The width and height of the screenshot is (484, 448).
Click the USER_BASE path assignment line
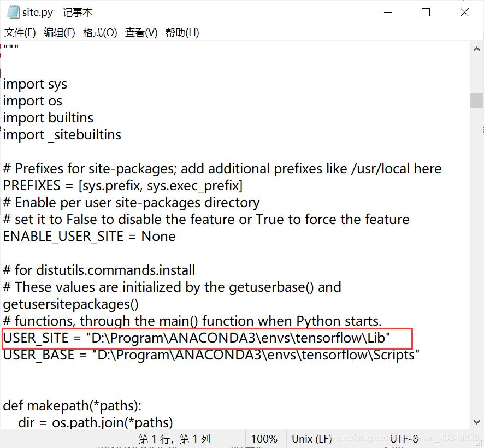(211, 355)
